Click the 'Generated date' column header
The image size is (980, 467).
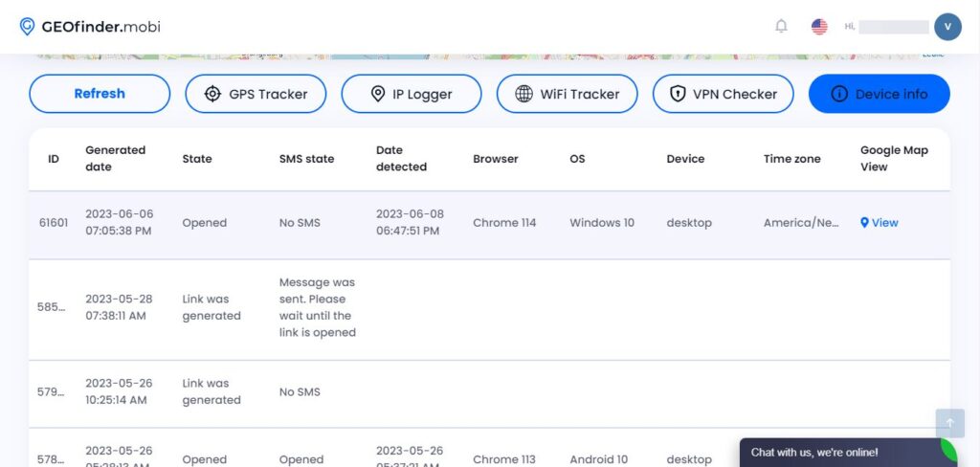coord(116,158)
